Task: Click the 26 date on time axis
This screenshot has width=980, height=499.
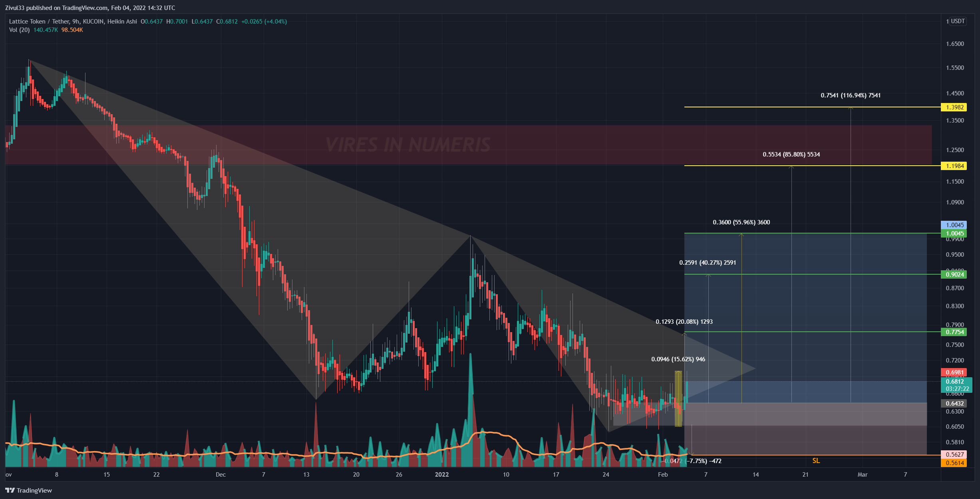Action: 399,475
